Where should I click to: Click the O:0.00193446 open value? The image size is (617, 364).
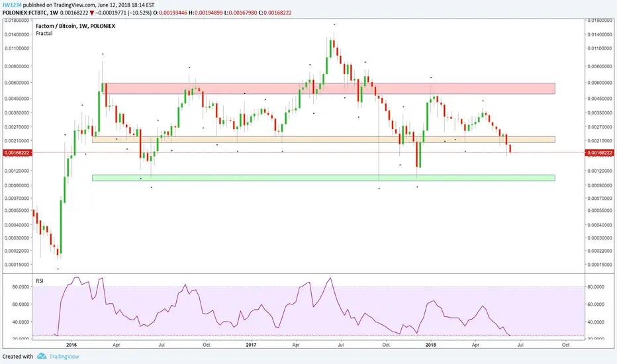tap(171, 13)
